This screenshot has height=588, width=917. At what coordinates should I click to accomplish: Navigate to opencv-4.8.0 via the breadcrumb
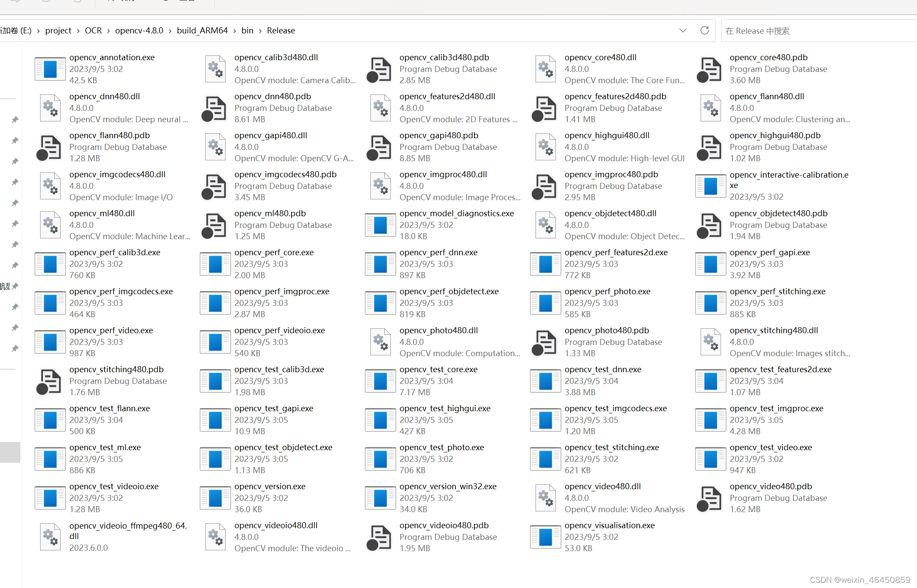coord(139,30)
